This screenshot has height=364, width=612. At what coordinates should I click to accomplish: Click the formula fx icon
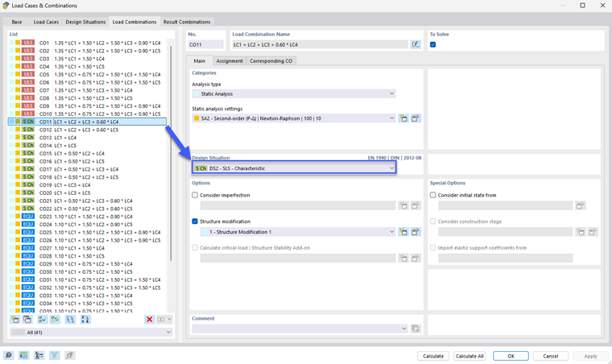69,355
